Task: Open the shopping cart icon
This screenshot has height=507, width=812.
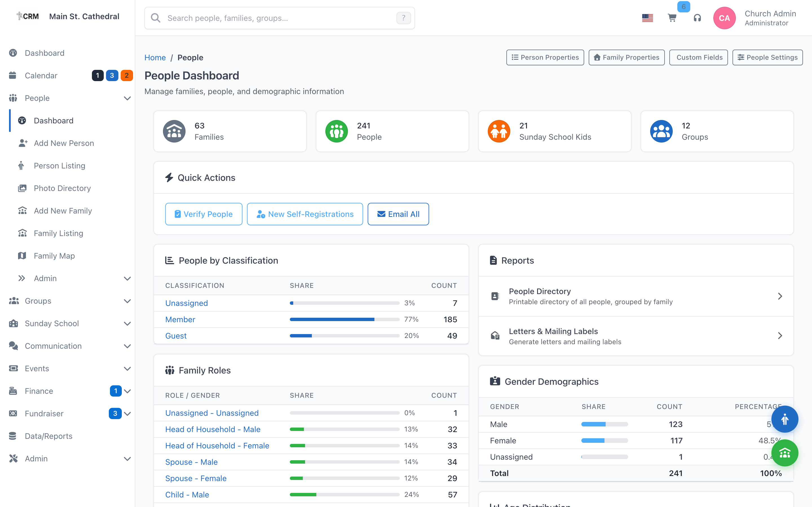Action: click(x=672, y=18)
